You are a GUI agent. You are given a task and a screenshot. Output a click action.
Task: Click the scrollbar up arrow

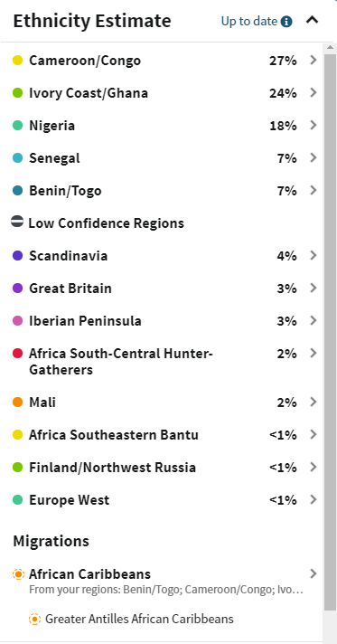[330, 48]
